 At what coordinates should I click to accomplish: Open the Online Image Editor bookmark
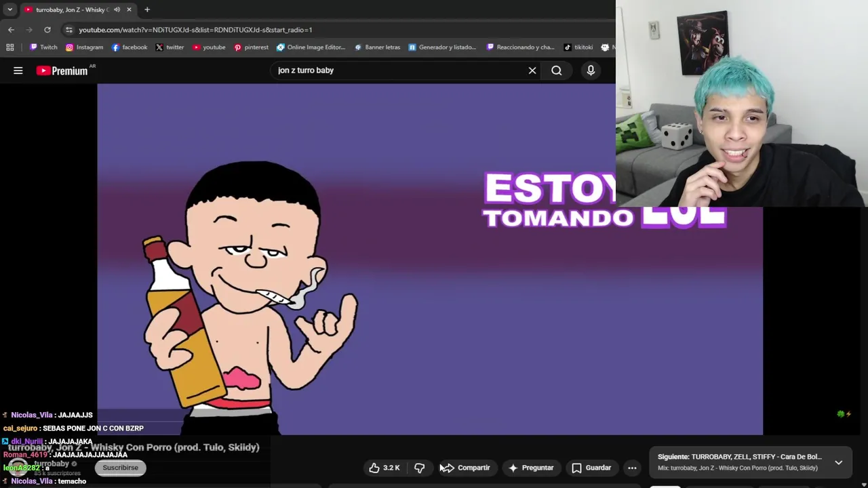[311, 47]
